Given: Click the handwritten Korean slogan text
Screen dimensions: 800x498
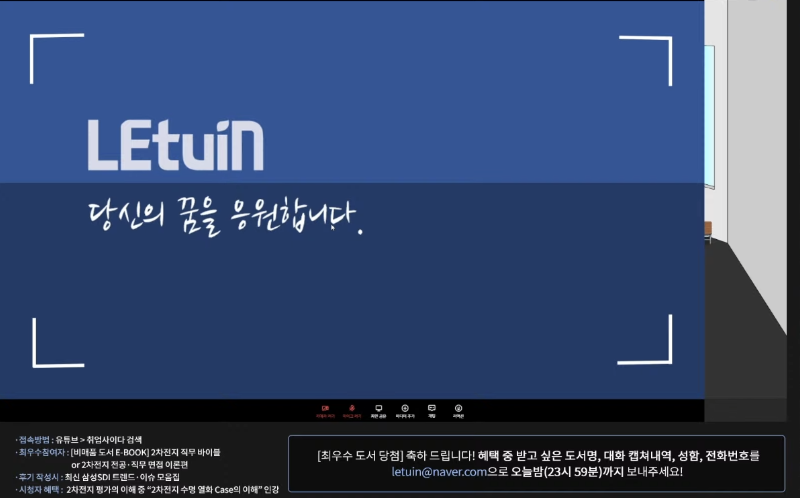Looking at the screenshot, I should [221, 216].
